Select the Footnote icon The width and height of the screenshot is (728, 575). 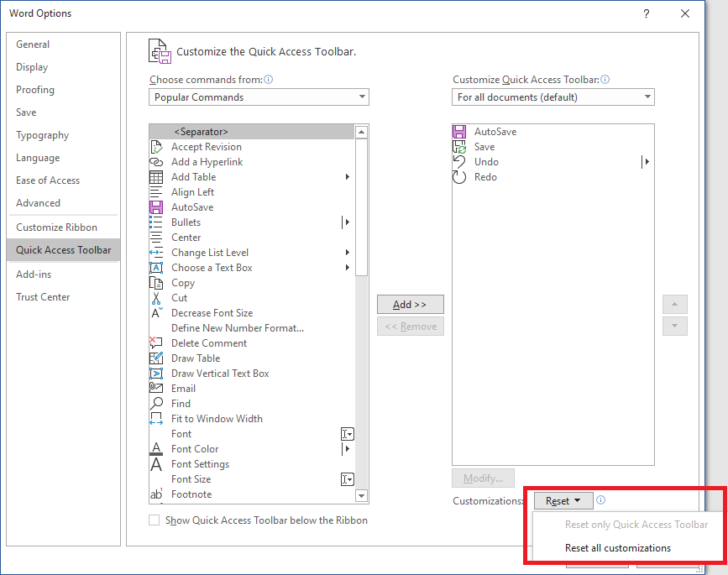click(156, 494)
